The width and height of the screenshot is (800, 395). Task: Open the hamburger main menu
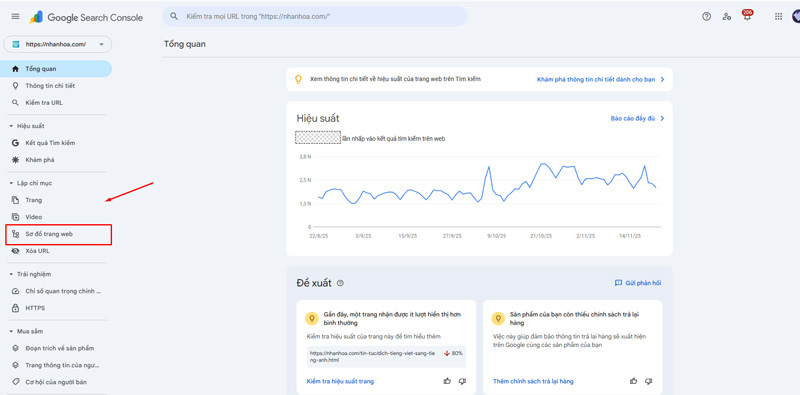[x=15, y=16]
